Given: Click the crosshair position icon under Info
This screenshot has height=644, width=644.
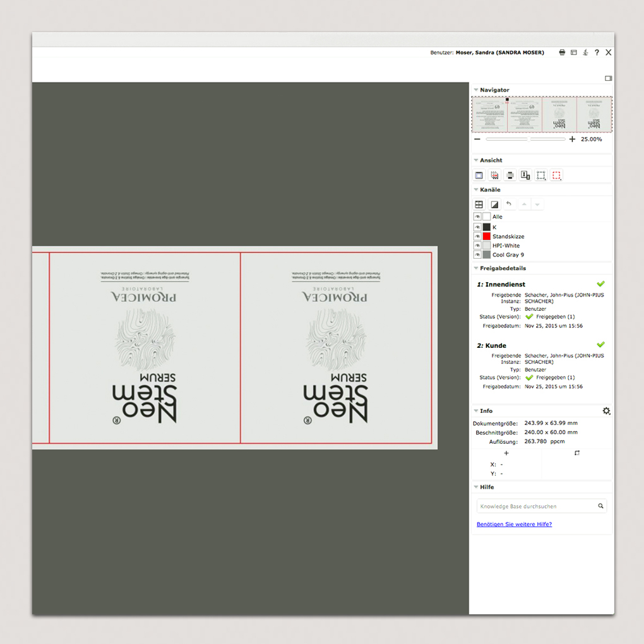Looking at the screenshot, I should pyautogui.click(x=506, y=453).
